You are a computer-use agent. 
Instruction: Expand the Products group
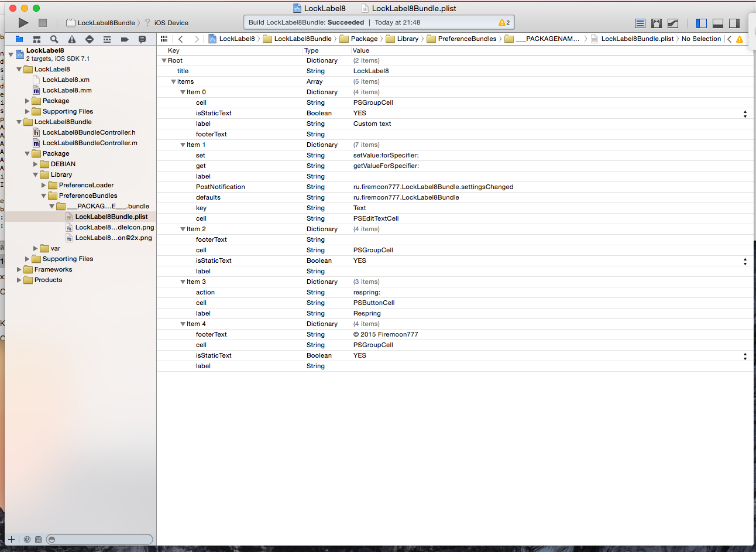(x=19, y=280)
